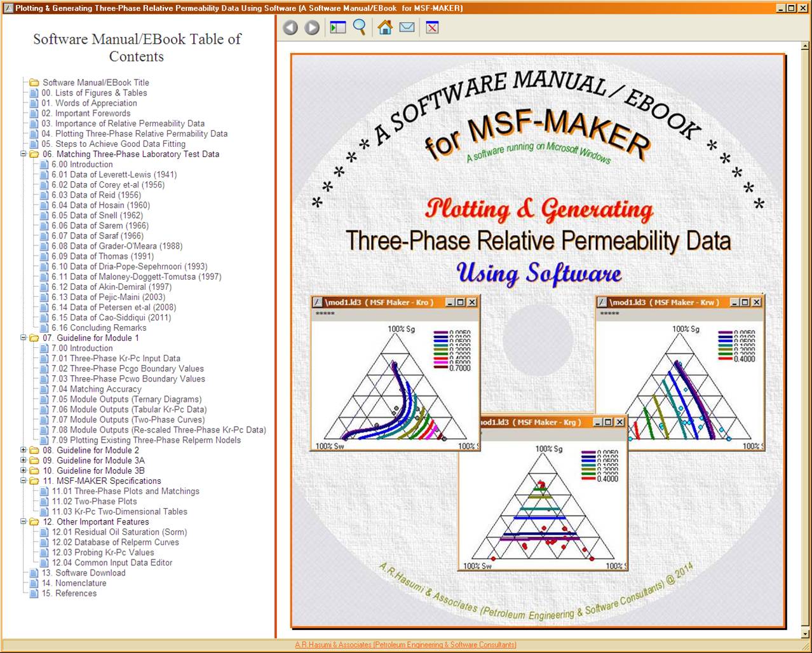
Task: Click the folder icon beside Software Manual/EBook Title
Action: click(34, 83)
